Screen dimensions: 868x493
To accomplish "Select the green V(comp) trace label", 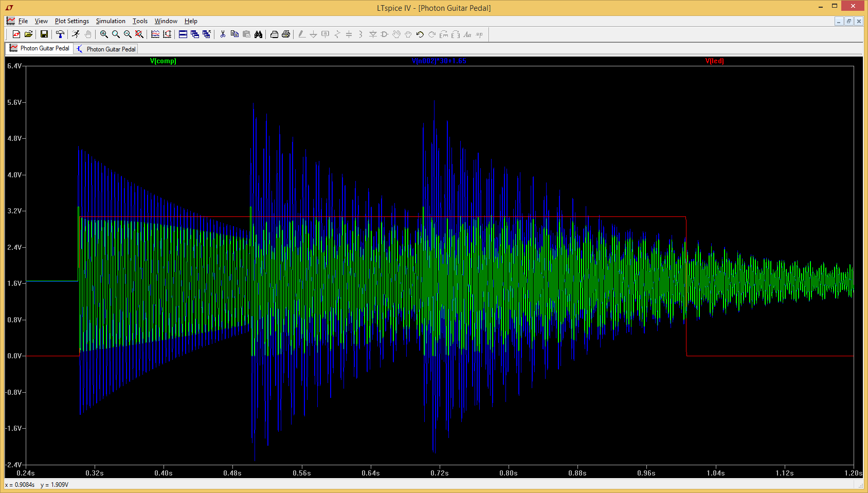I will click(163, 61).
